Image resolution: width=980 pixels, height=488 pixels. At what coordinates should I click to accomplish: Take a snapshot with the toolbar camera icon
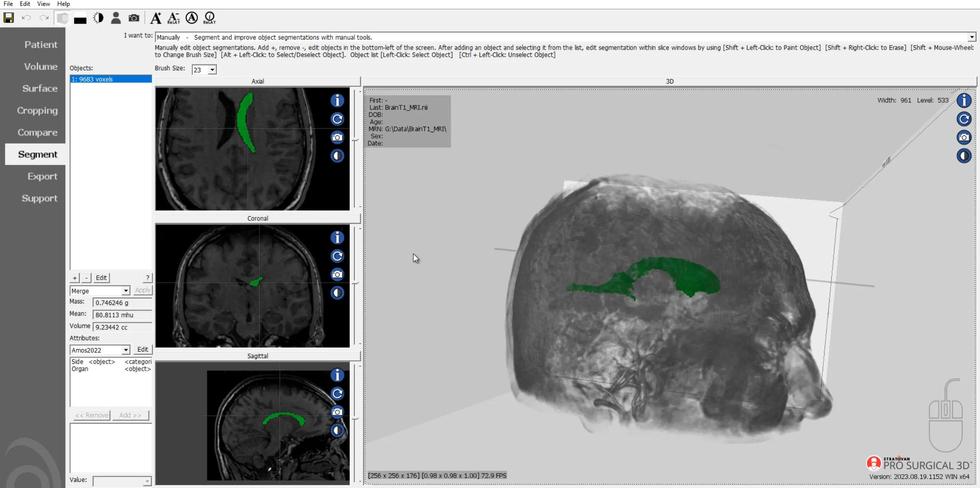click(134, 18)
